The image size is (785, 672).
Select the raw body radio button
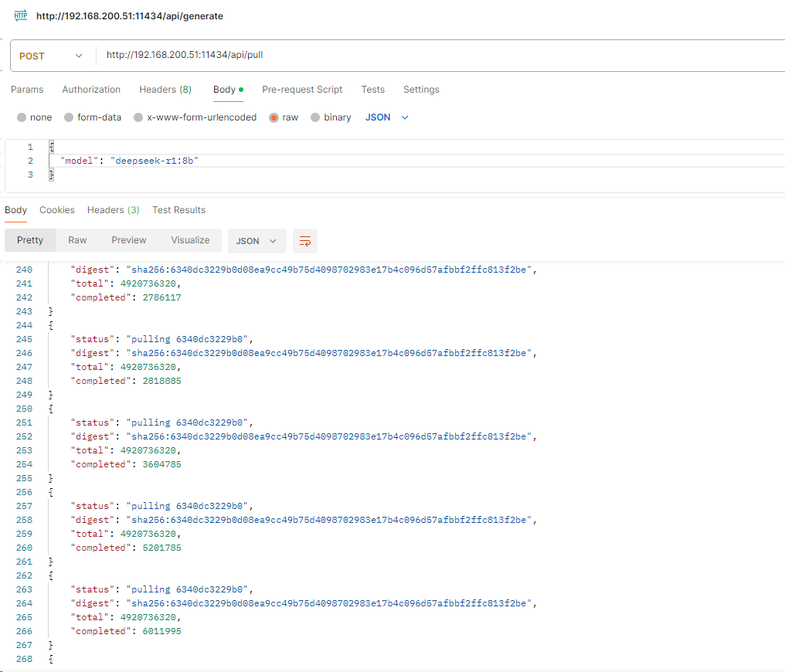274,117
